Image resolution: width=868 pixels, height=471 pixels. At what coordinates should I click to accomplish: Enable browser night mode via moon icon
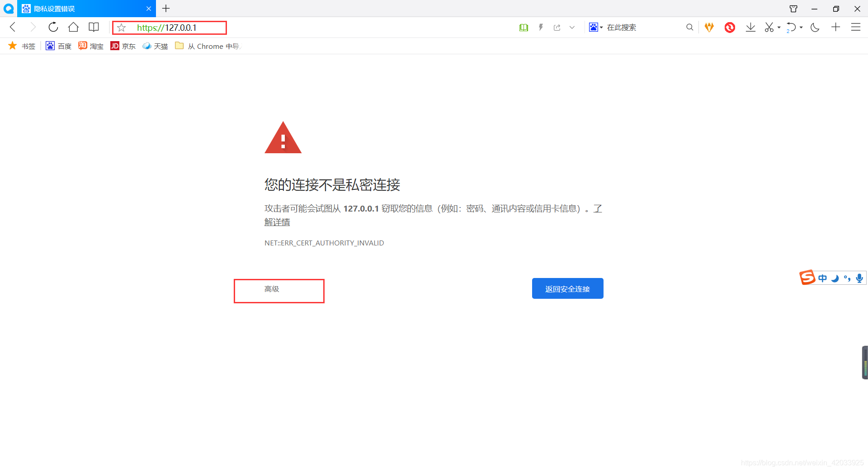[x=815, y=28]
